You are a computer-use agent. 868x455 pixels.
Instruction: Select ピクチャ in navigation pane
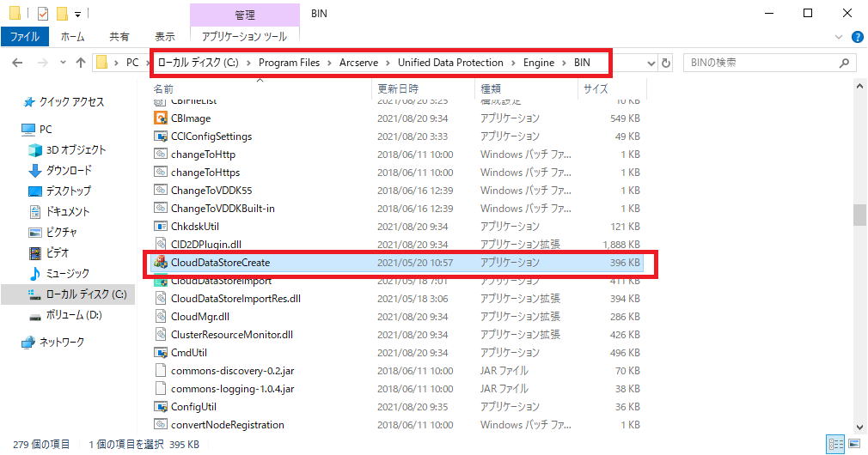click(61, 232)
